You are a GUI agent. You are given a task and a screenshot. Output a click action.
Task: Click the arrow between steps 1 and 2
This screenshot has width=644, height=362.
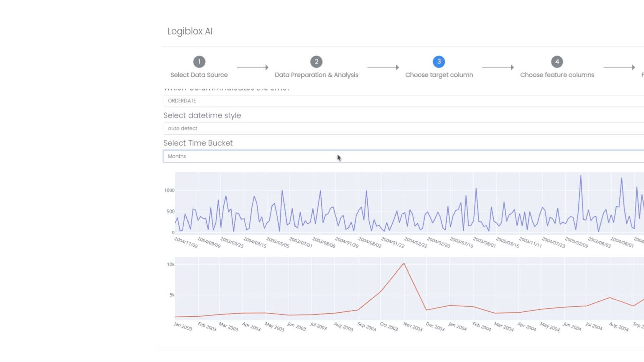pos(253,67)
